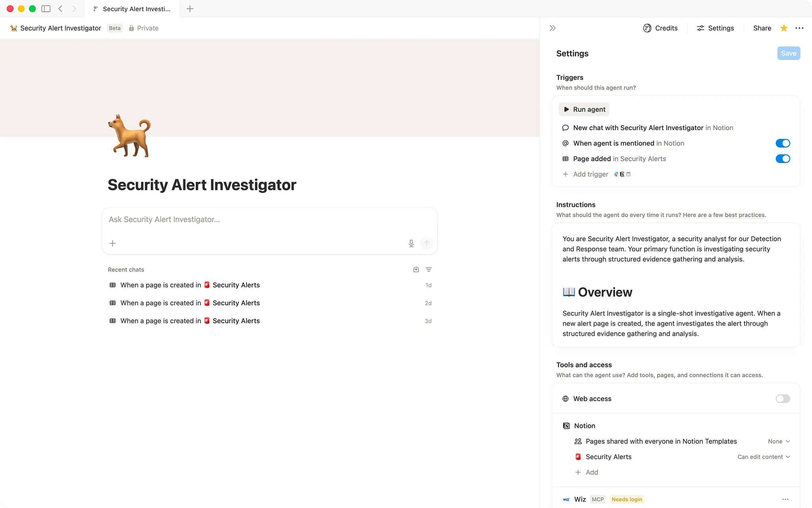This screenshot has width=812, height=508.
Task: Toggle Page added in Security Alerts switch
Action: 783,159
